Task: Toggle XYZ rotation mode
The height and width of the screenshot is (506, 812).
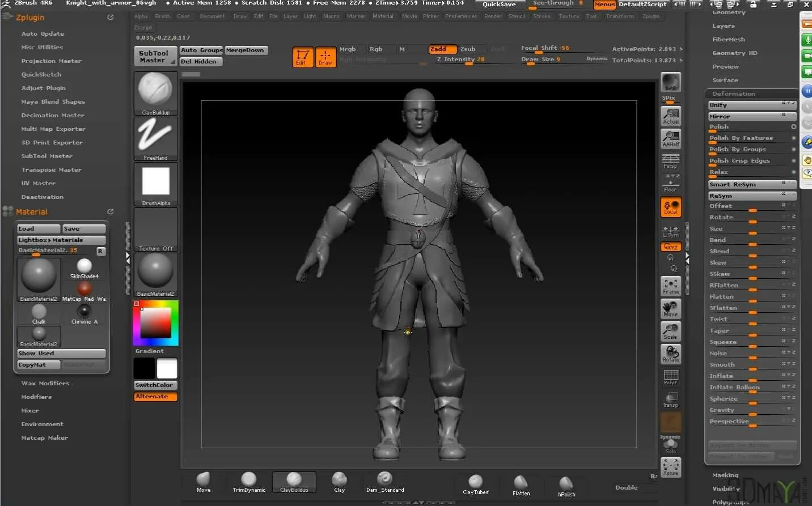Action: pos(671,247)
